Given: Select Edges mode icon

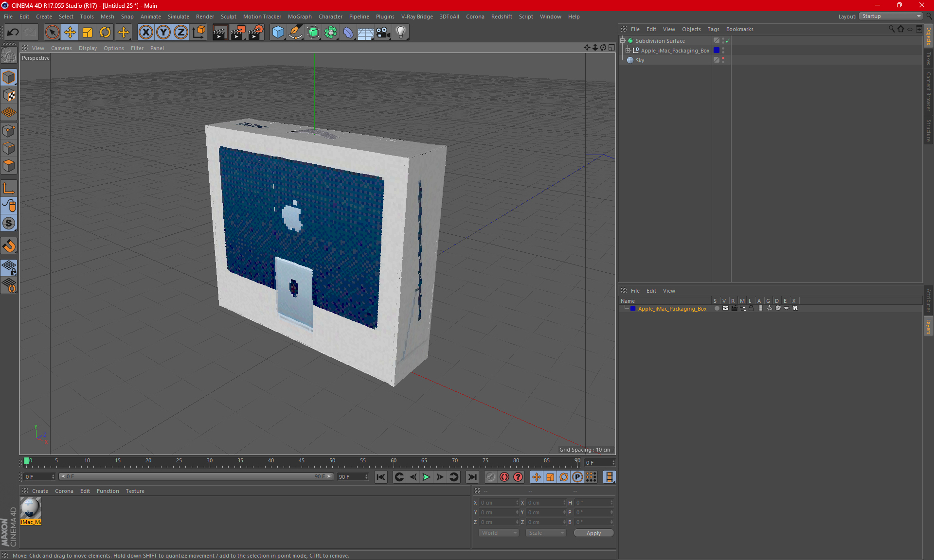Looking at the screenshot, I should (9, 148).
